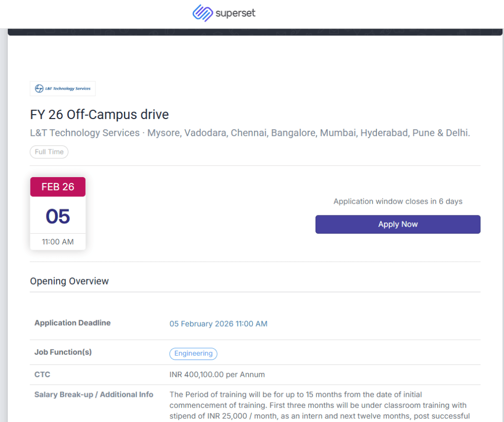Click the Salary Break-up / Additional Info label
The height and width of the screenshot is (422, 504).
tap(94, 394)
